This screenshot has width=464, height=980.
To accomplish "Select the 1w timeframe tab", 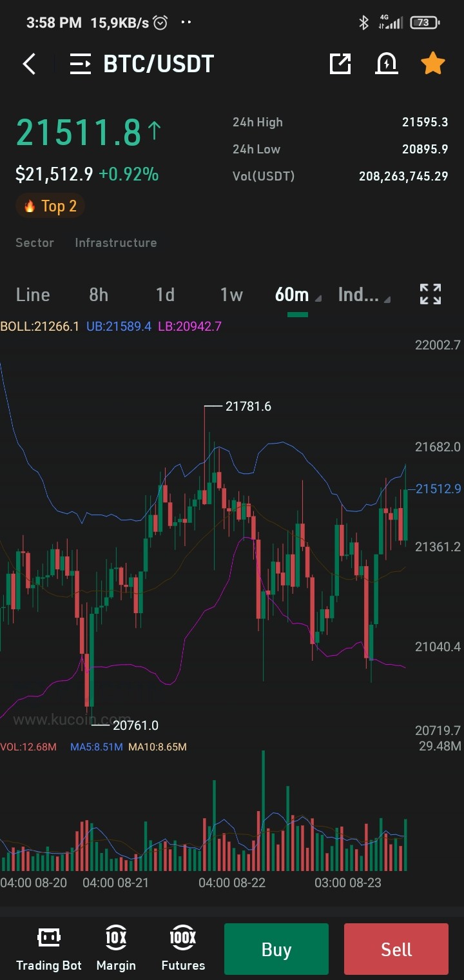I will (x=231, y=295).
